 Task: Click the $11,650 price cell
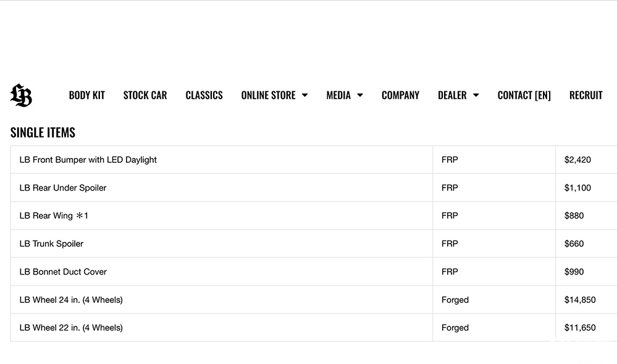coord(580,328)
